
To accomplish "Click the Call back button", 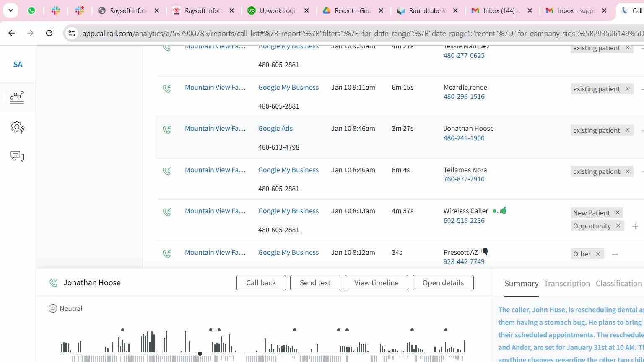I will (x=261, y=283).
